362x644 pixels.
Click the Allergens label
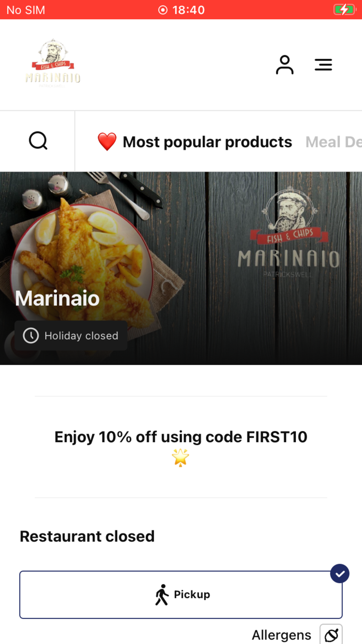[282, 635]
